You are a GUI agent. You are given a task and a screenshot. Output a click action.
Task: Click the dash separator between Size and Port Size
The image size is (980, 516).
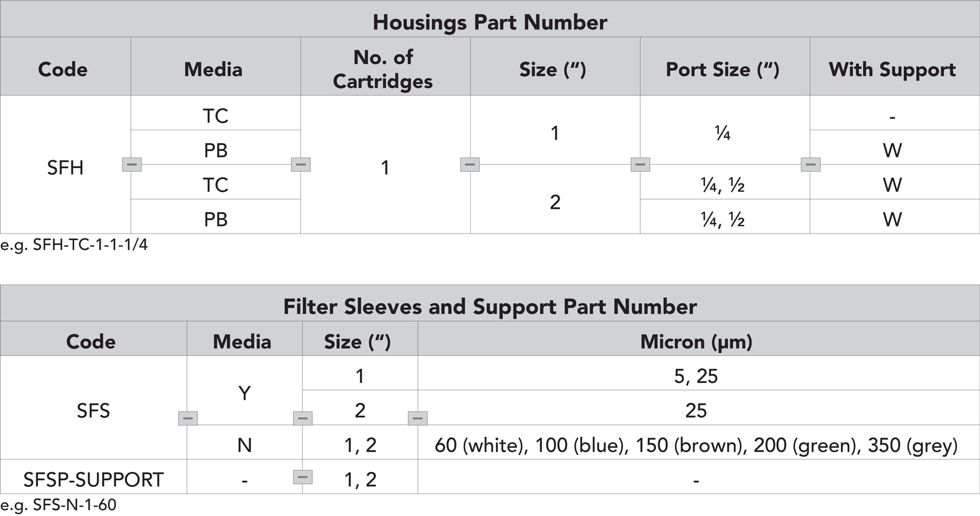640,164
